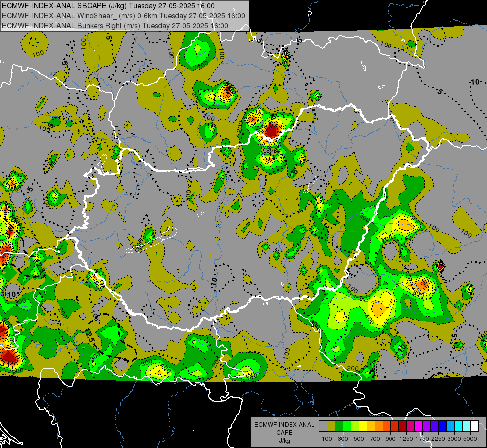This screenshot has width=487, height=448.
Task: Click the yellow-green CAPE legend swatch
Action: [x=355, y=426]
